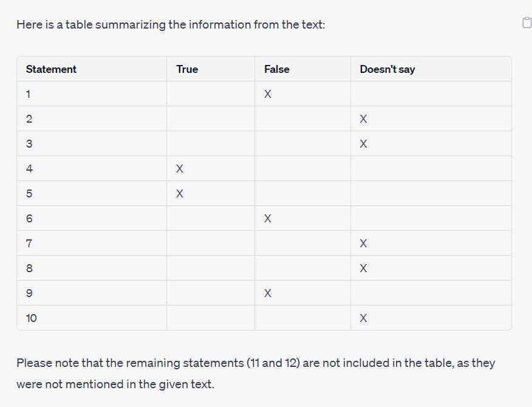Click the True X for statement 4
The height and width of the screenshot is (407, 532).
click(x=180, y=169)
